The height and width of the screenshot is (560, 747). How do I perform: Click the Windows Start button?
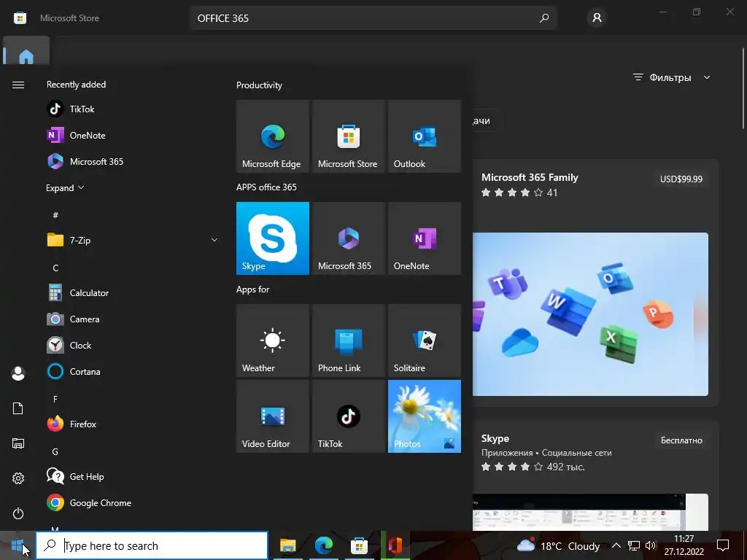[18, 545]
